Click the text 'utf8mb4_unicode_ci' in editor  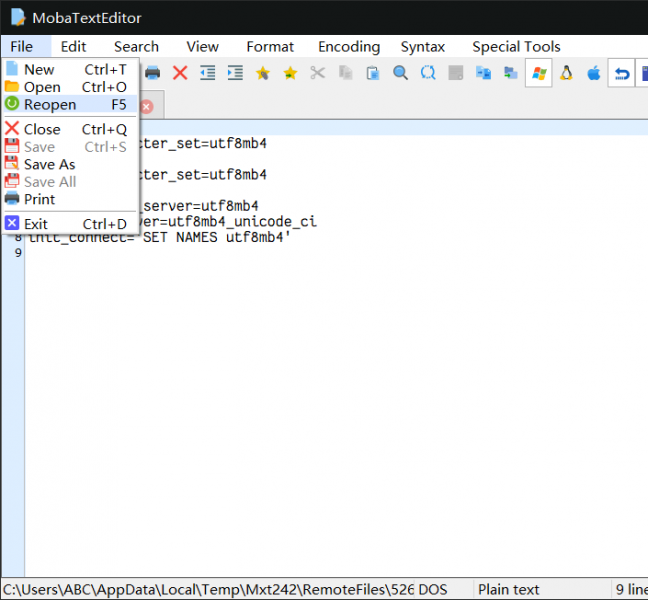click(x=242, y=222)
